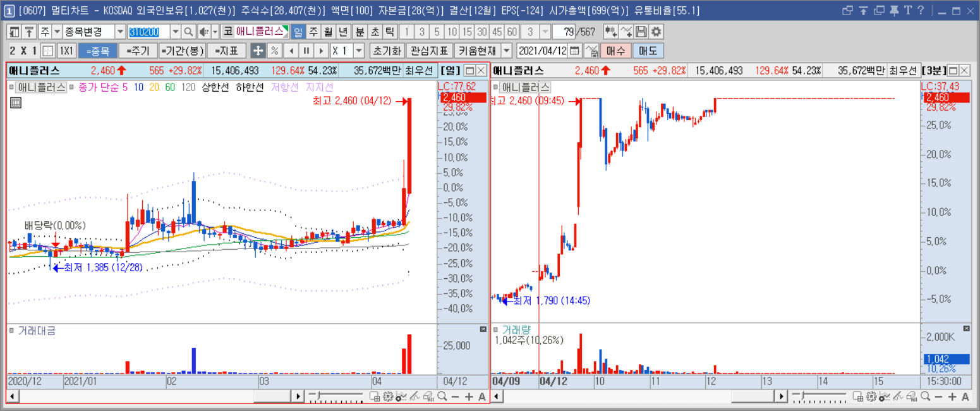The image size is (980, 411).
Task: Zoom in 3-minute chart with plus icon
Action: coord(952,396)
